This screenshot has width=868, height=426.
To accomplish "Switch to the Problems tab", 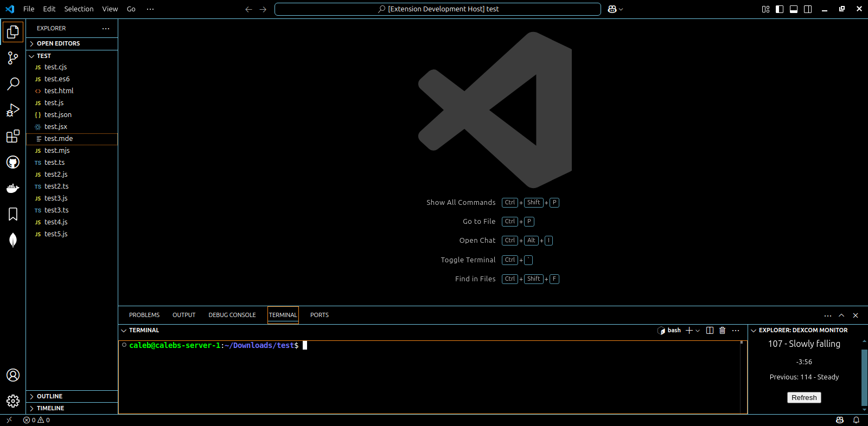I will tap(144, 315).
